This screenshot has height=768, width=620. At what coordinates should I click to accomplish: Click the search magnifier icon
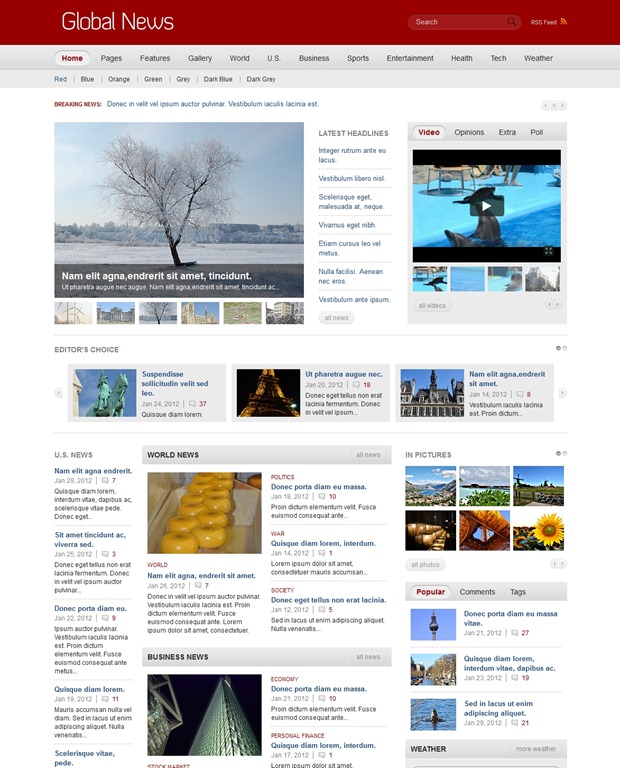pyautogui.click(x=512, y=22)
